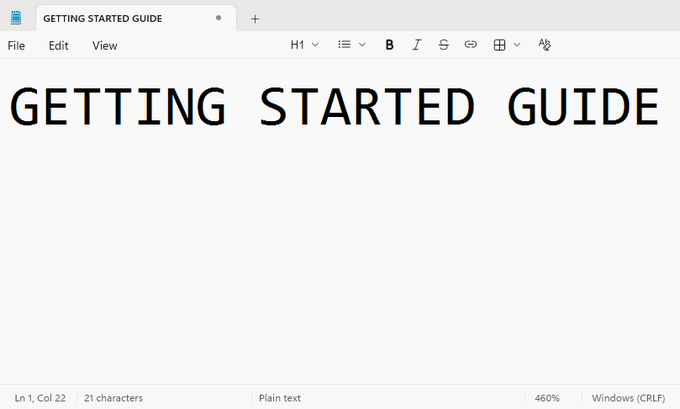
Task: Toggle bold formatting
Action: tap(389, 45)
